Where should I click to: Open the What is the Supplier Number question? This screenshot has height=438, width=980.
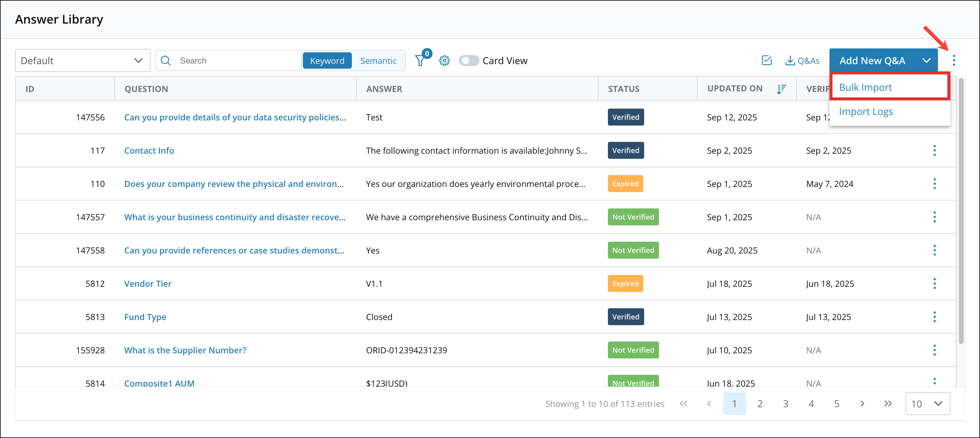pos(185,350)
